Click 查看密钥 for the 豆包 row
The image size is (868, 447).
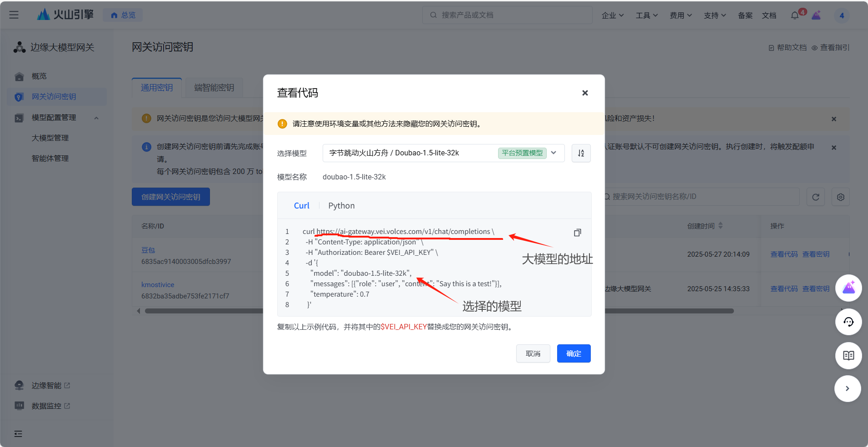pyautogui.click(x=816, y=254)
